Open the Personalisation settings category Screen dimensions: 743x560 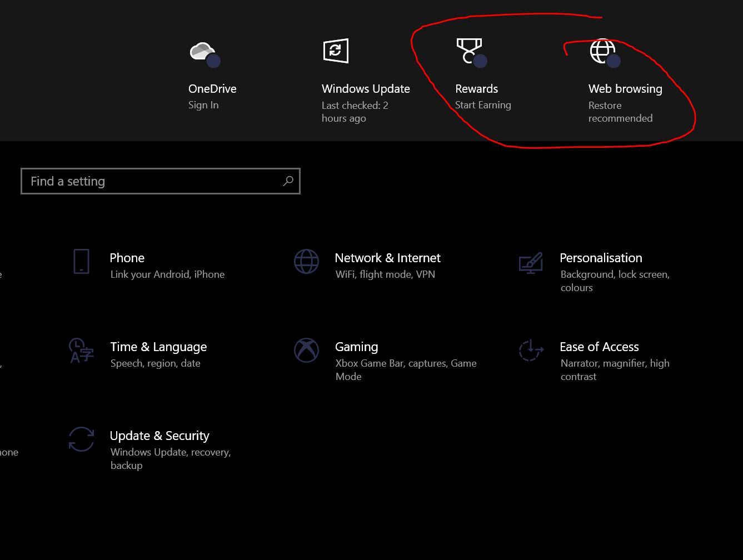coord(601,258)
